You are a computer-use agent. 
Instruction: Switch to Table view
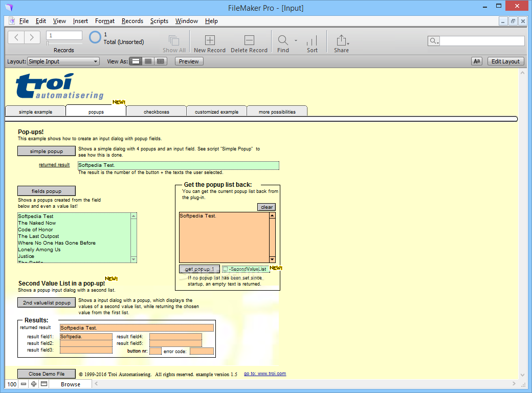[x=161, y=61]
